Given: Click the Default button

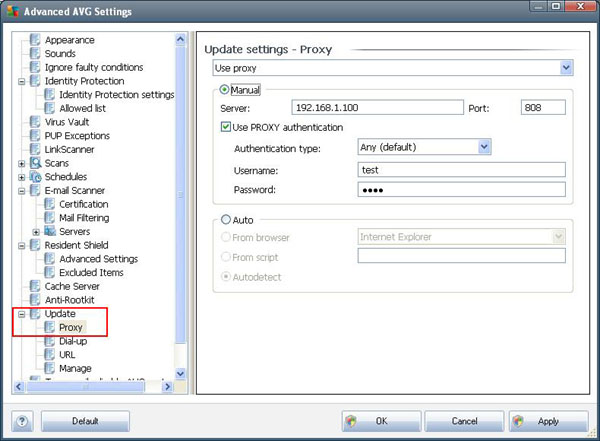Looking at the screenshot, I should click(x=85, y=421).
